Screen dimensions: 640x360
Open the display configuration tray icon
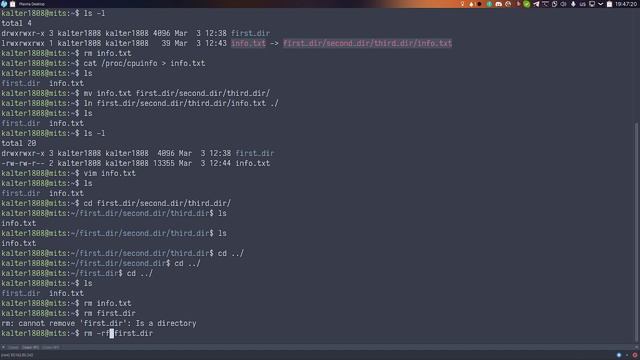(x=592, y=4)
